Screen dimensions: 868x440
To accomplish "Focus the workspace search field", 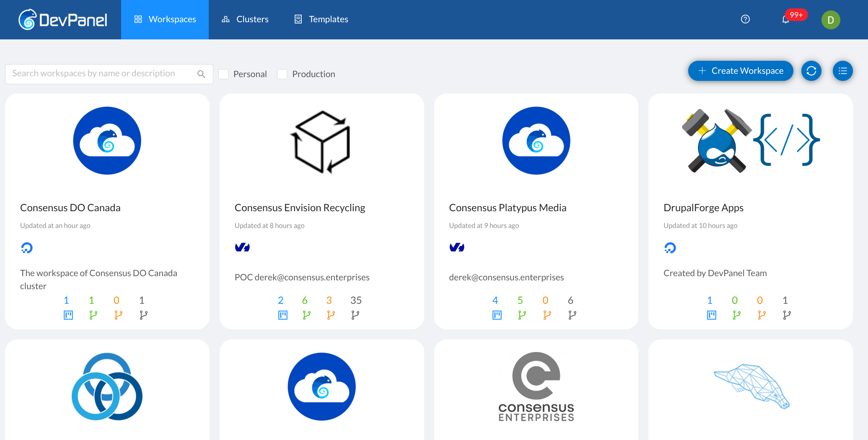I will [x=109, y=74].
